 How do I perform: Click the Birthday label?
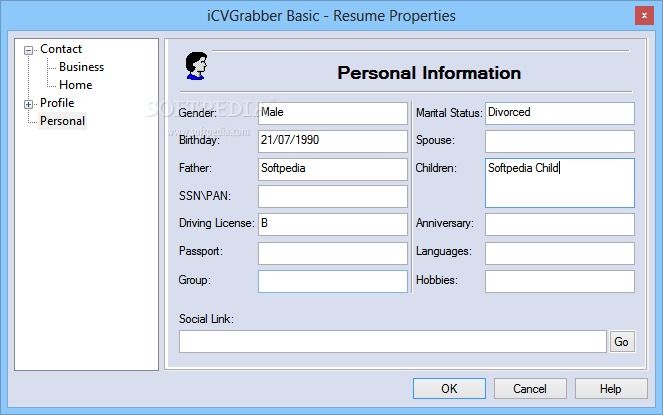pyautogui.click(x=199, y=140)
